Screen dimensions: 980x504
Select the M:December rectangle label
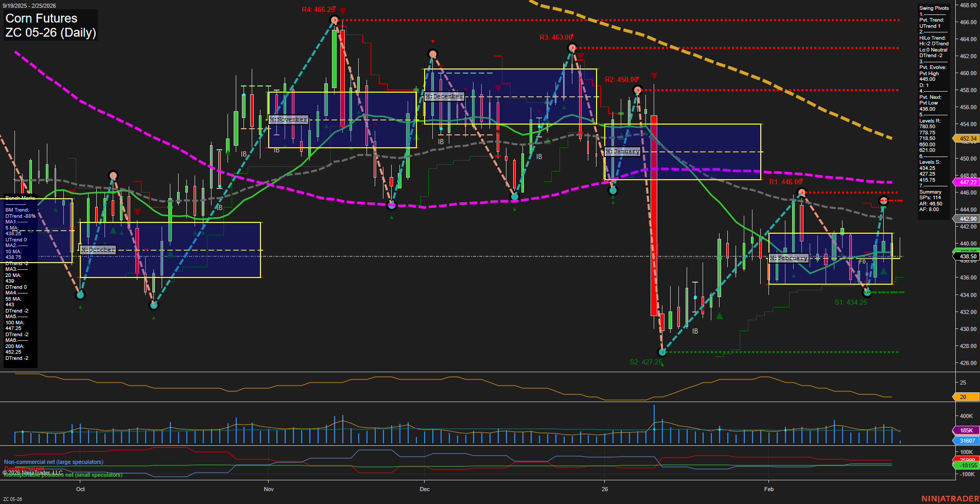coord(444,96)
